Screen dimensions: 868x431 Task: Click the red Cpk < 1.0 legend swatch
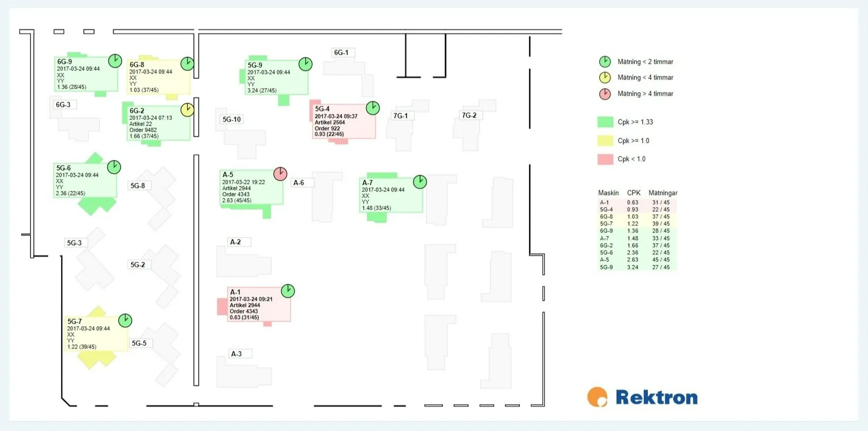[x=605, y=160]
